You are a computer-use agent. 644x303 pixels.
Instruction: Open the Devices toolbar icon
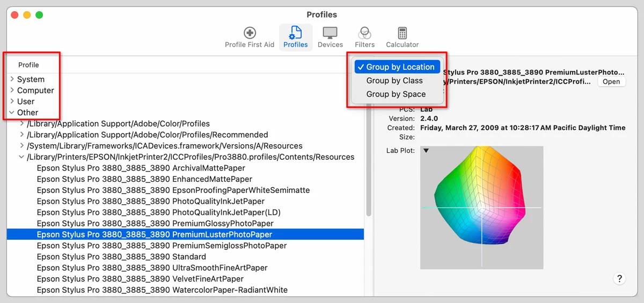point(330,38)
